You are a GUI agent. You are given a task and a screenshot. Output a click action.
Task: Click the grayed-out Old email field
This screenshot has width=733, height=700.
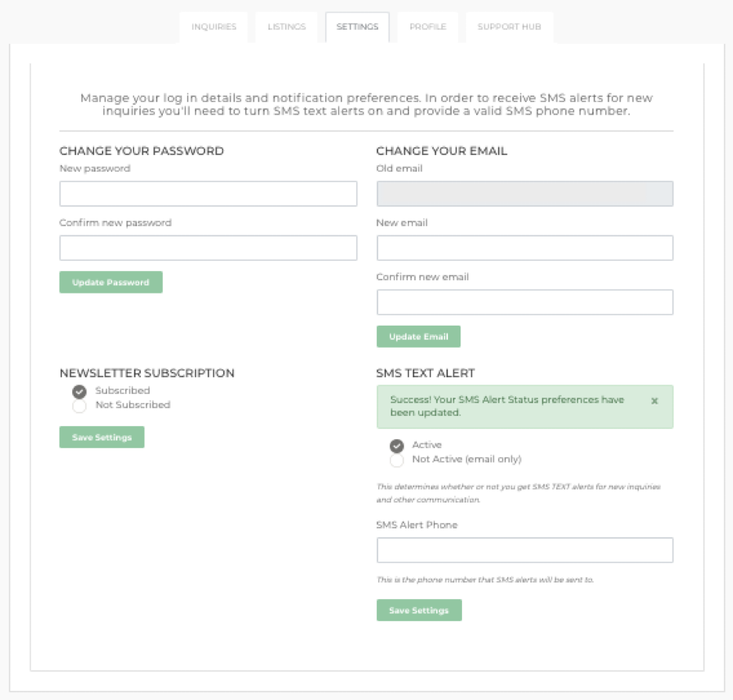(x=525, y=192)
